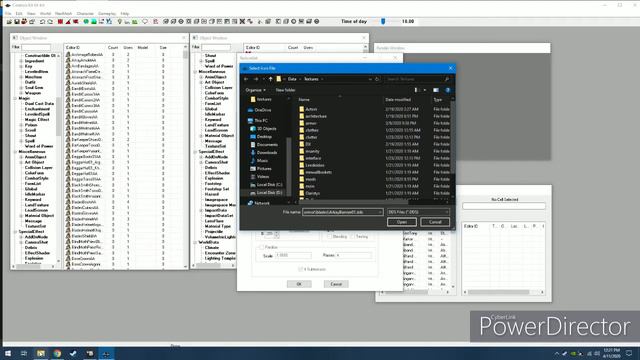This screenshot has height=360, width=640.
Task: Click Open in file dialog
Action: point(402,222)
